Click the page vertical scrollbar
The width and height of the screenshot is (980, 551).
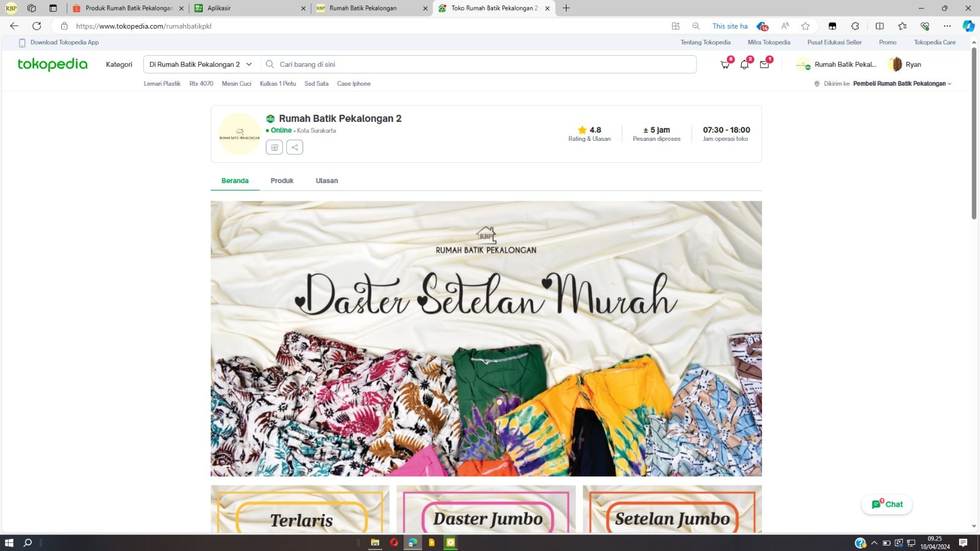[974, 133]
